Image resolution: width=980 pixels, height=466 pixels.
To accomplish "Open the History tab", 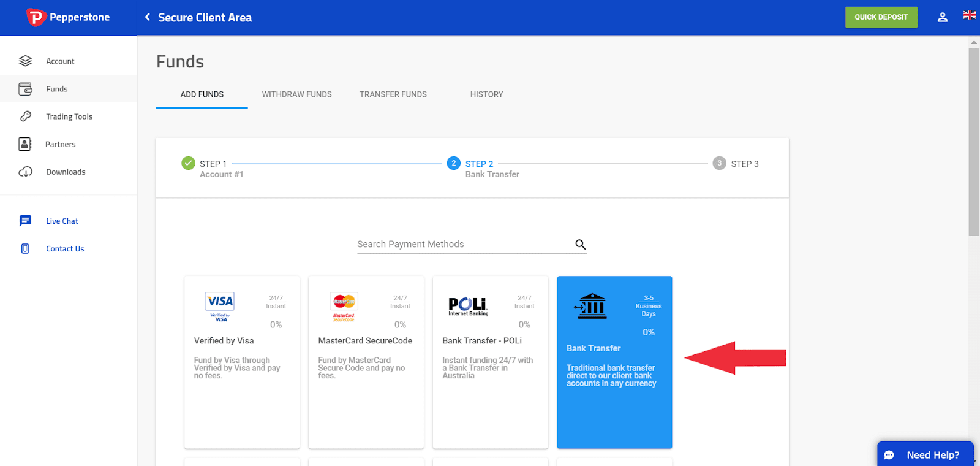I will [487, 94].
